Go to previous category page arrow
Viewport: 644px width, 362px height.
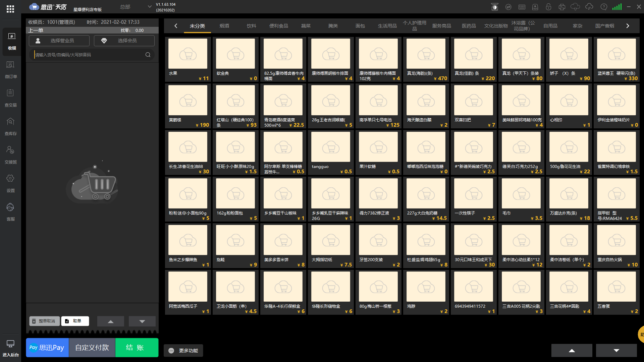pos(176,26)
